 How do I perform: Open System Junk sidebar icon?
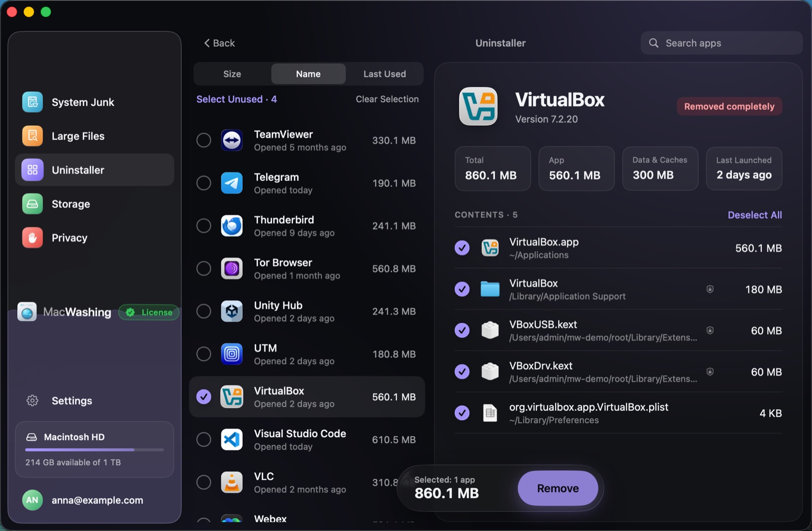pyautogui.click(x=32, y=102)
